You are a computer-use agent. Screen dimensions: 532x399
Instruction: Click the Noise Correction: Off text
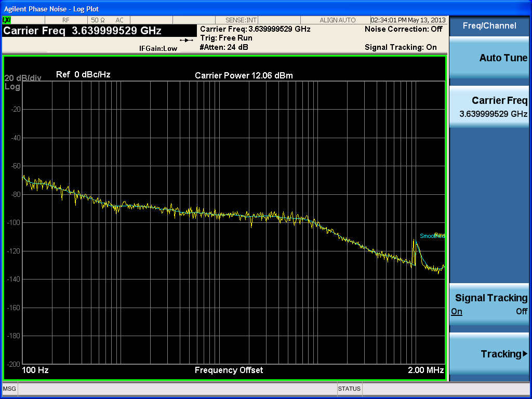pyautogui.click(x=403, y=29)
